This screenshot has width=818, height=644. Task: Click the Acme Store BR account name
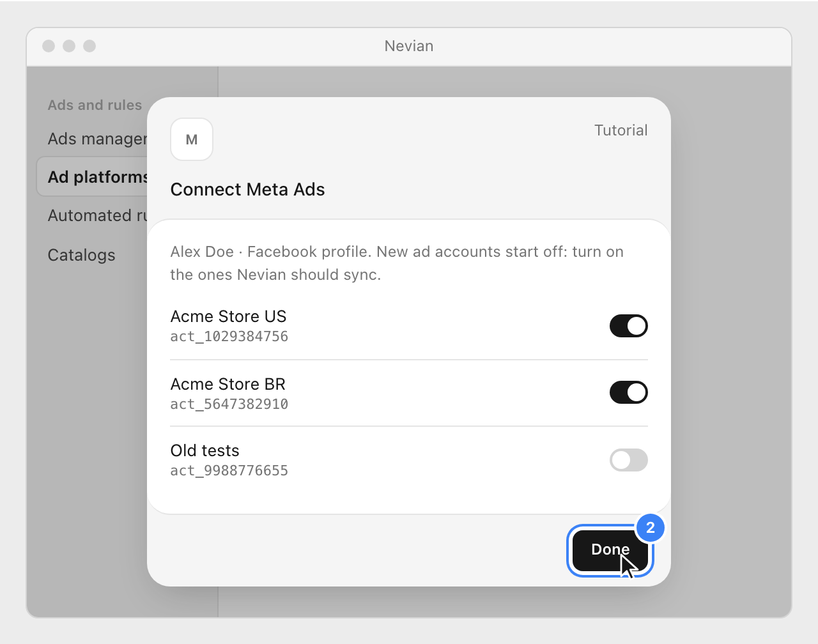[228, 384]
